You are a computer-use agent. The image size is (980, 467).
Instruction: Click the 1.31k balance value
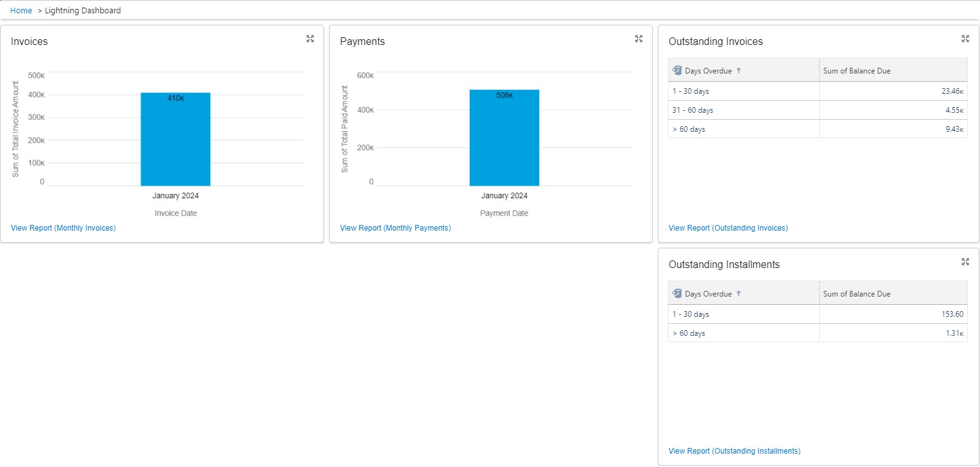point(954,333)
